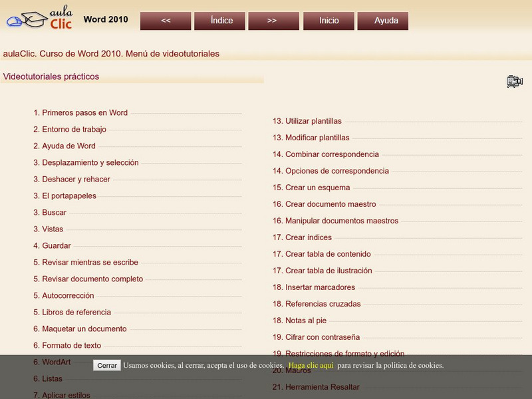The width and height of the screenshot is (532, 399).
Task: Click the << previous page arrow button
Action: [166, 21]
